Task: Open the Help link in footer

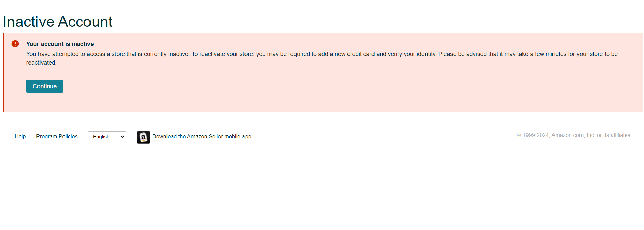Action: point(20,136)
